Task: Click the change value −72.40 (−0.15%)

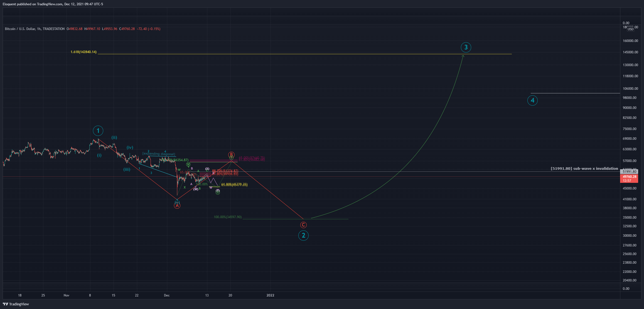Action: tap(149, 29)
